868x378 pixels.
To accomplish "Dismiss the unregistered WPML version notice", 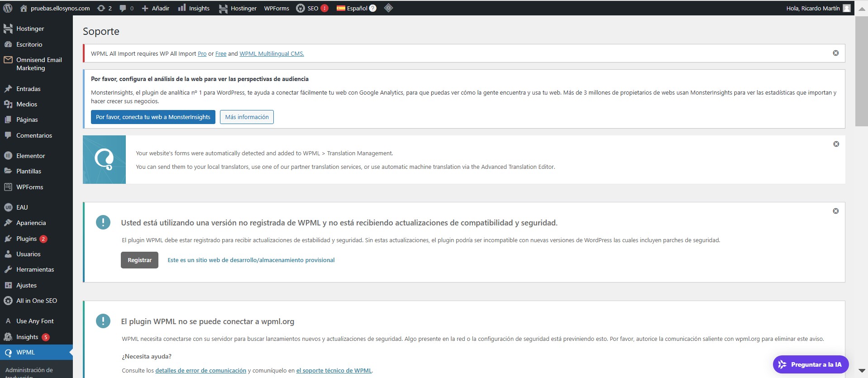I will (835, 211).
